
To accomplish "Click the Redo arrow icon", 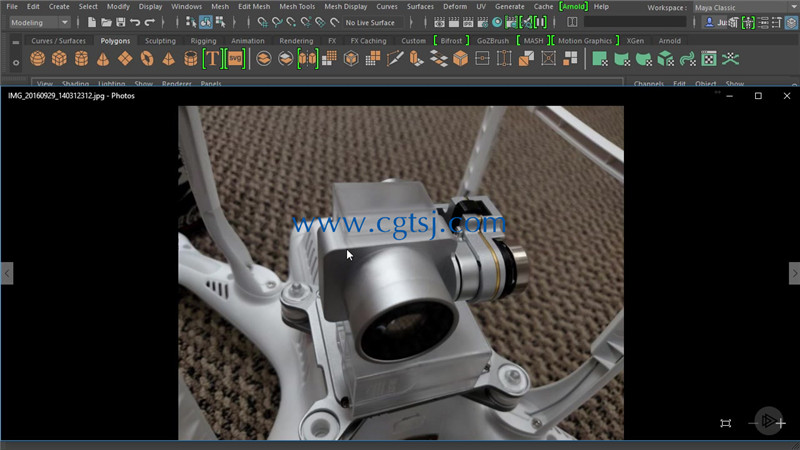I will point(149,22).
